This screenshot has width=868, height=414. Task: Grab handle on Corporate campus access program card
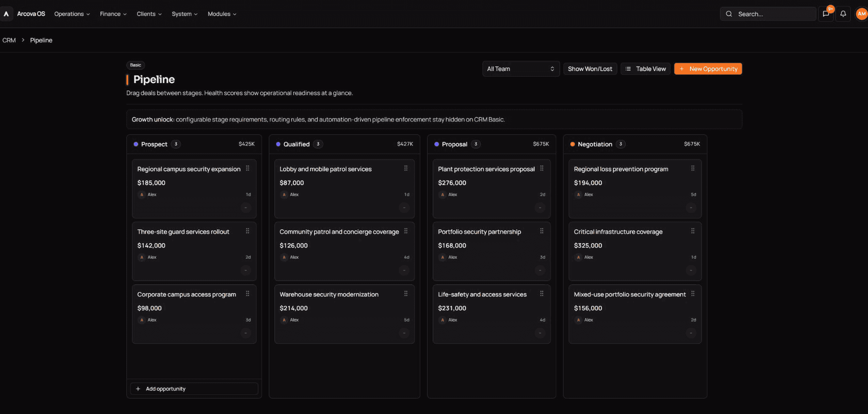(x=247, y=294)
